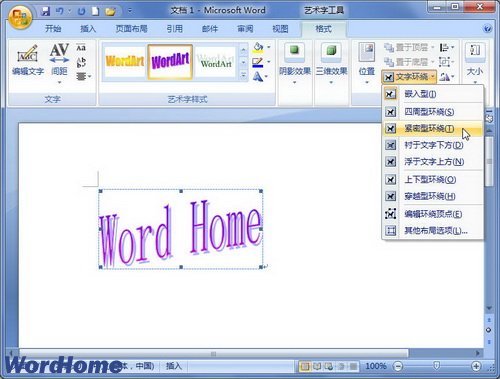Click the group objects icon

tap(446, 62)
